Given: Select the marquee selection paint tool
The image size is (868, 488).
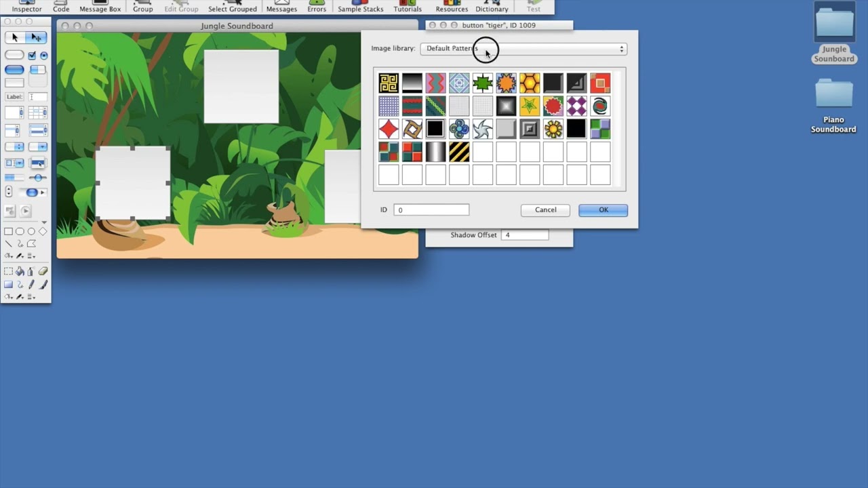Looking at the screenshot, I should [x=8, y=271].
